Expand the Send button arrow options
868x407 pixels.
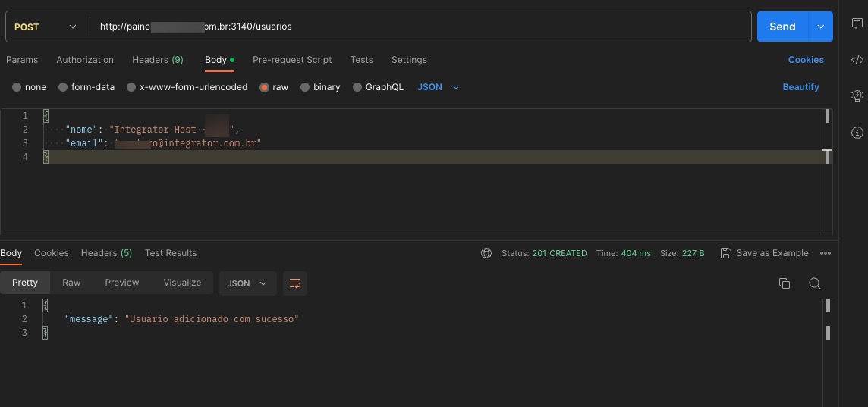pos(821,27)
